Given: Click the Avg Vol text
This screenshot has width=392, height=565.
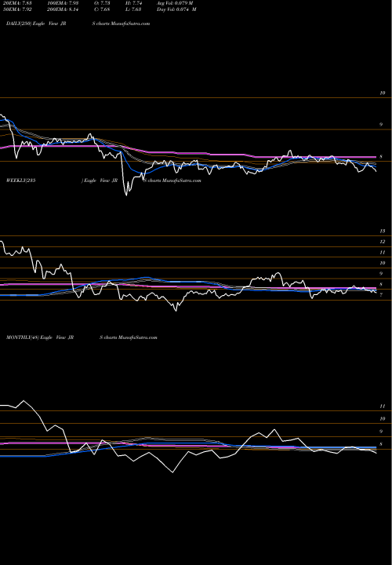Looking at the screenshot, I should pyautogui.click(x=175, y=3).
